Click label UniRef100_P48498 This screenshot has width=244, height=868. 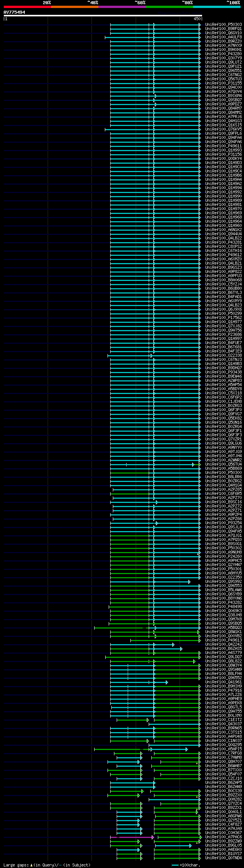coord(223,606)
